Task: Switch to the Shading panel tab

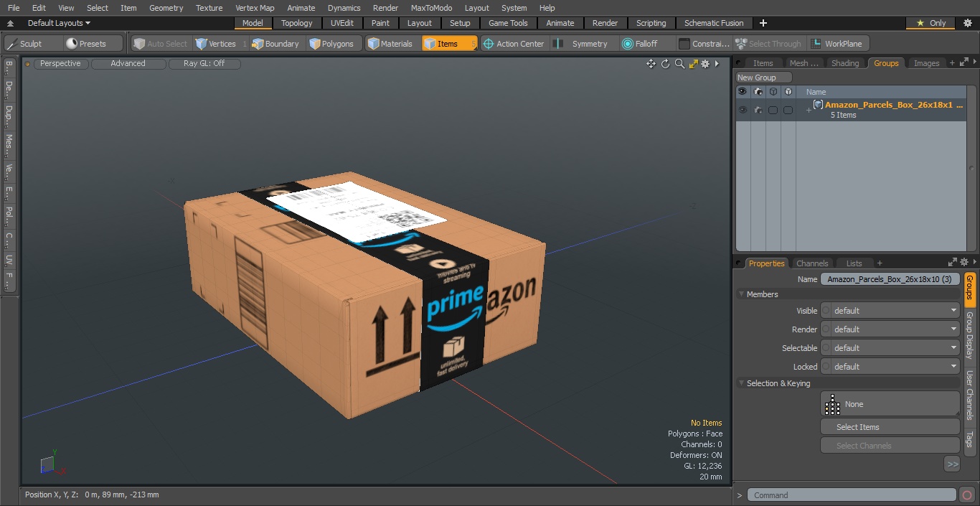Action: click(x=845, y=63)
